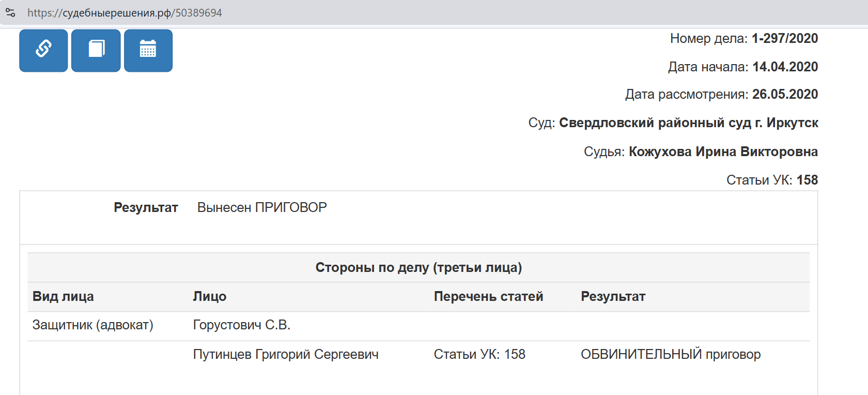
Task: Click the Лицо column header
Action: click(209, 296)
